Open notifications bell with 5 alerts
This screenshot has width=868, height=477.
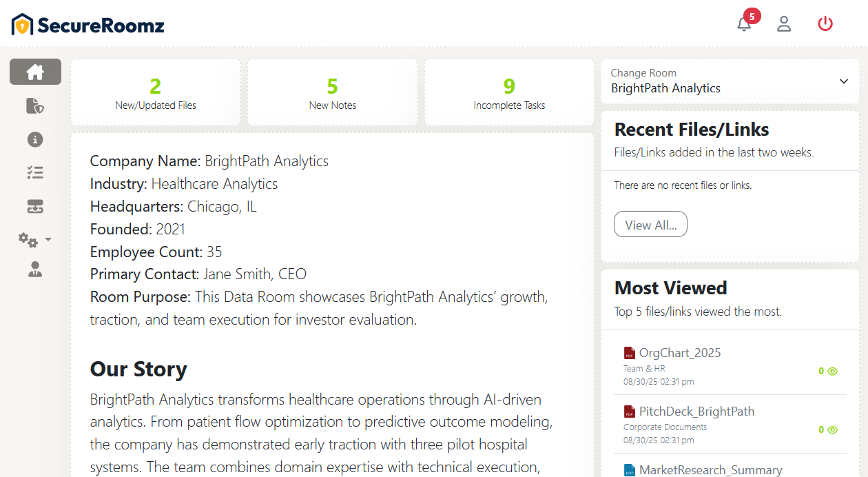[x=744, y=24]
